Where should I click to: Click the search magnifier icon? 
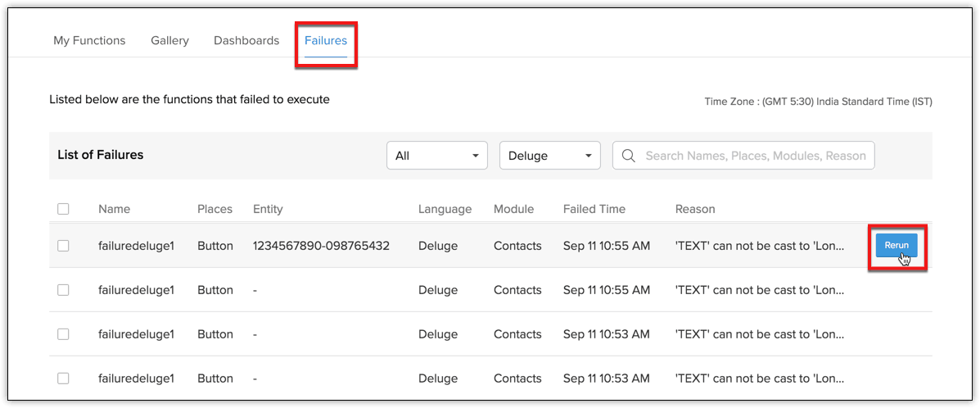[x=629, y=156]
